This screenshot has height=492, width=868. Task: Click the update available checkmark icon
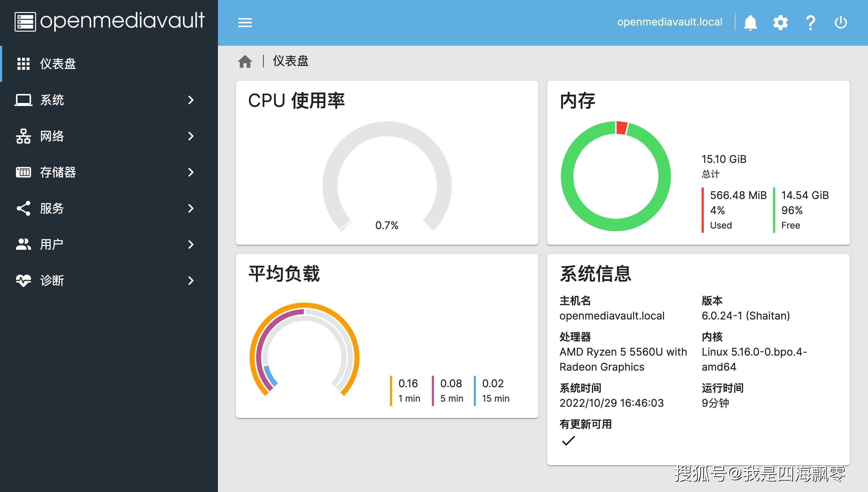point(568,441)
